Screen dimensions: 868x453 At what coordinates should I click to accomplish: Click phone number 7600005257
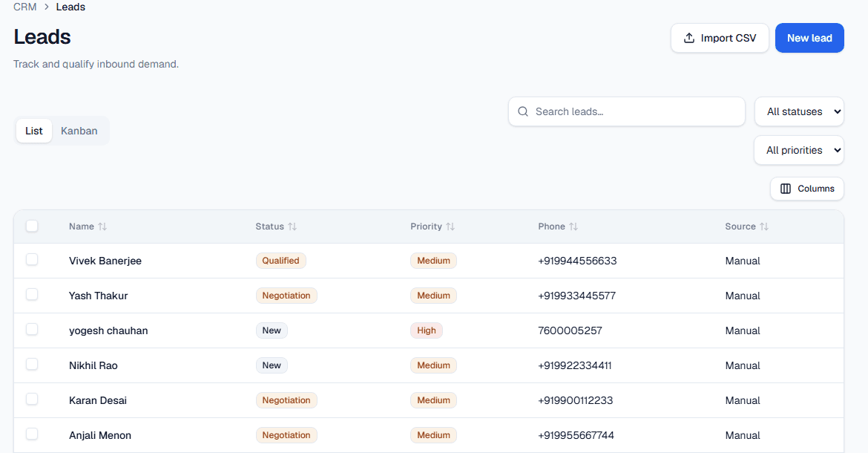(571, 330)
